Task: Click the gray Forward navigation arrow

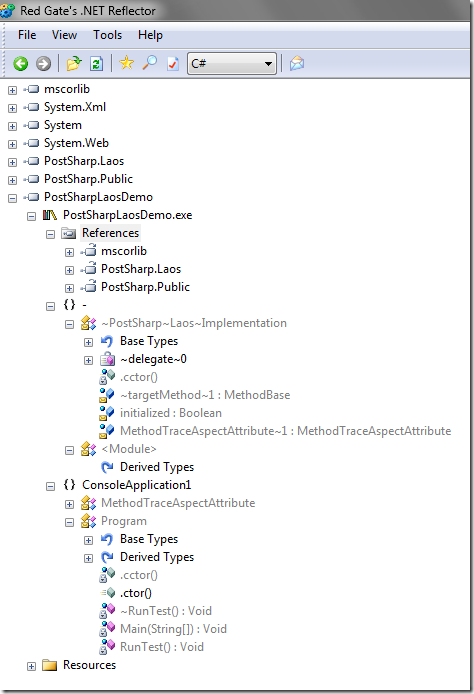Action: click(43, 64)
